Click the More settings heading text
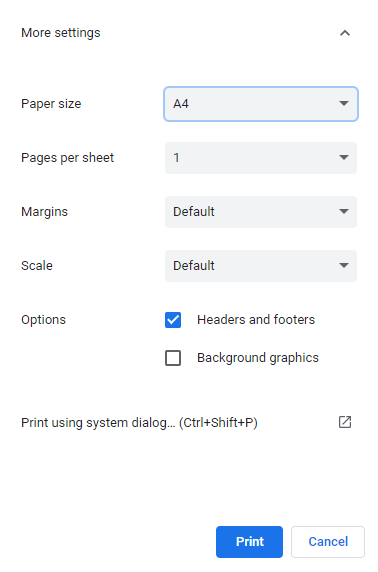This screenshot has width=378, height=572. [x=61, y=33]
